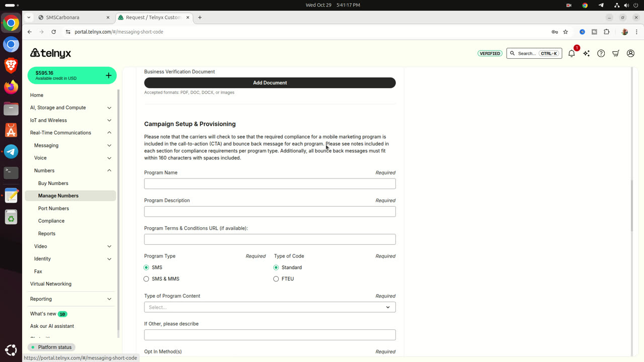Click the page vertical scrollbar
Viewport: 644px width, 362px height.
(x=631, y=206)
